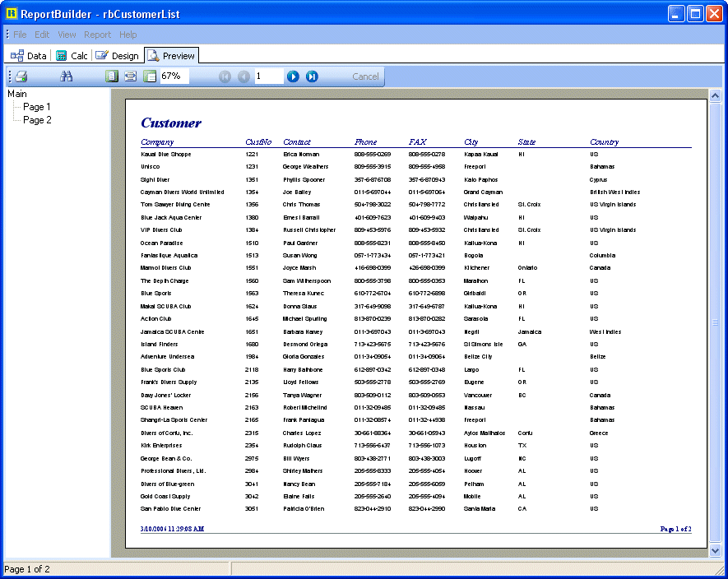Screen dimensions: 728x579
Task: Open text search with the binoculars icon
Action: [x=68, y=76]
